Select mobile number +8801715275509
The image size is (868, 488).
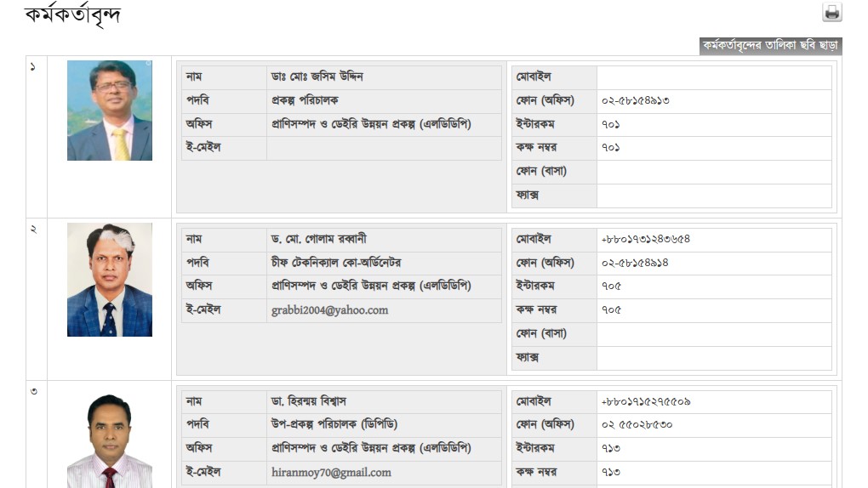(x=645, y=401)
